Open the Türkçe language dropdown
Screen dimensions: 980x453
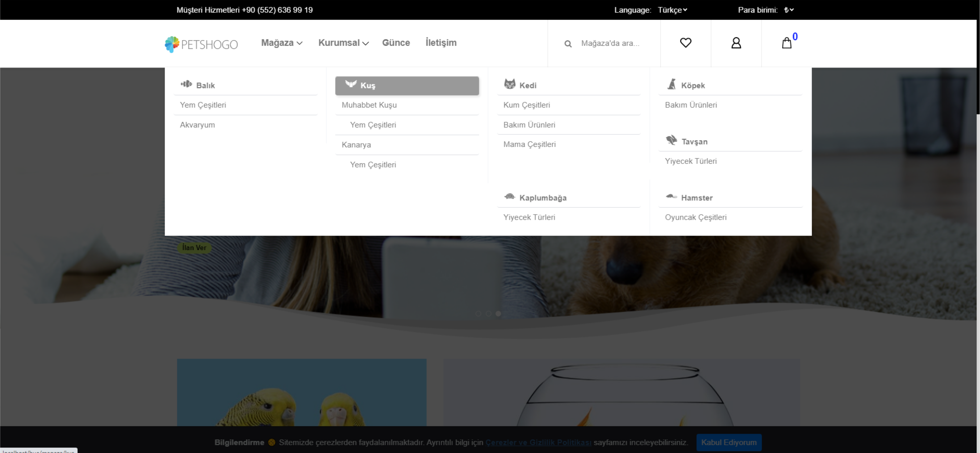click(672, 10)
